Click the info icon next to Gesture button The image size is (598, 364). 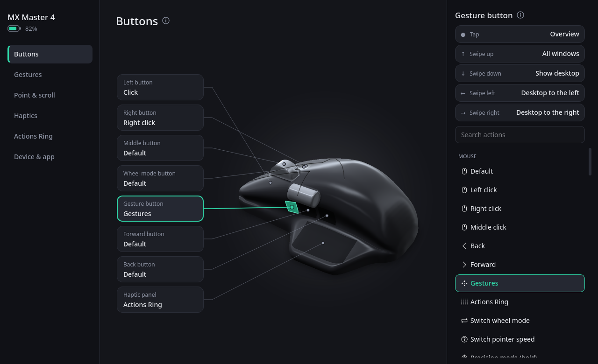click(520, 15)
